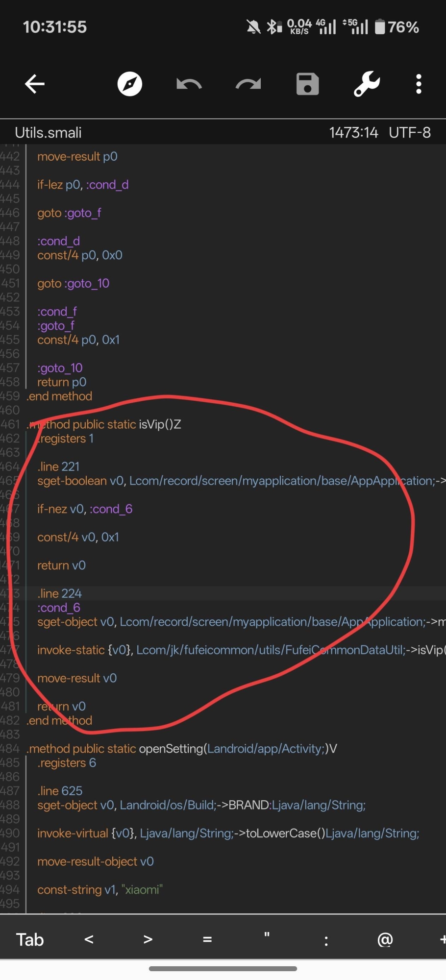446x980 pixels.
Task: Tap the '.registers 1' line
Action: tap(65, 439)
